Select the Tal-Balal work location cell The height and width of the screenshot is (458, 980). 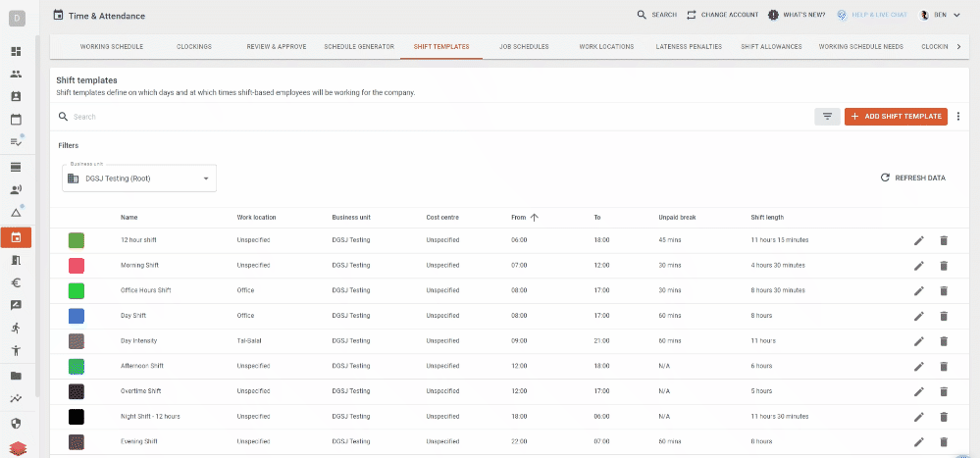pyautogui.click(x=251, y=341)
